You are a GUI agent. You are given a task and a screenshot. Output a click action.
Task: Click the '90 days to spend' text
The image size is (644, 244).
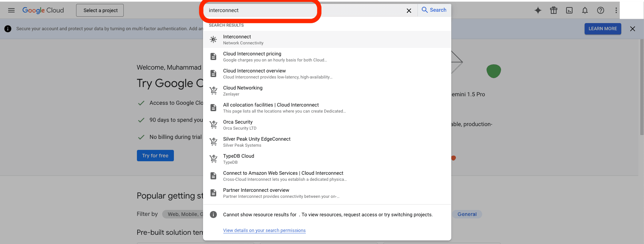click(x=176, y=120)
